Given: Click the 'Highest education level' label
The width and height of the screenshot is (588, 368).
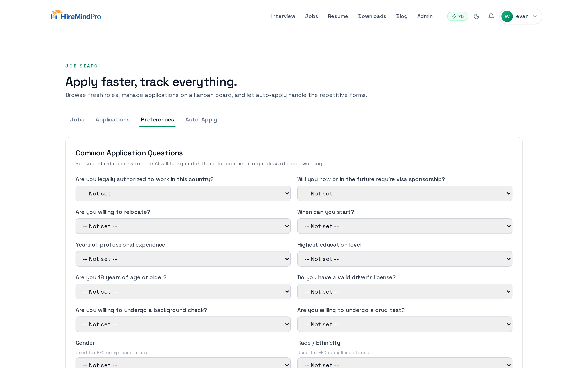Looking at the screenshot, I should coord(329,245).
